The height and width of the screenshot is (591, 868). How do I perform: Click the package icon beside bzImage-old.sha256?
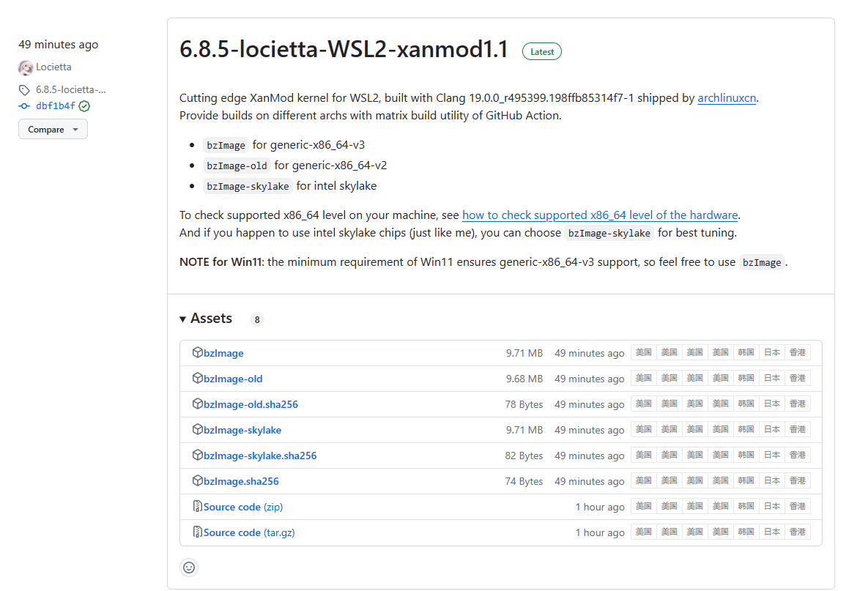click(x=198, y=404)
